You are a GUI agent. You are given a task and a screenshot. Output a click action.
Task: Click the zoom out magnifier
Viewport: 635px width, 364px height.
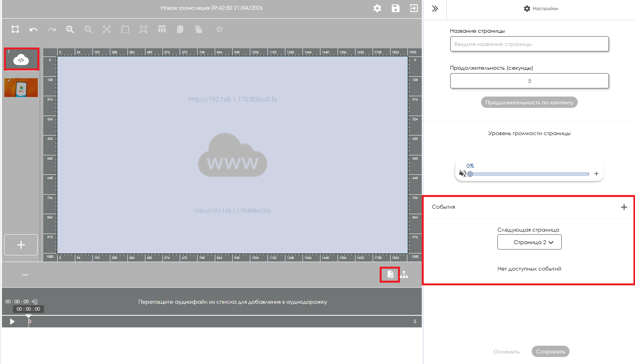(88, 30)
